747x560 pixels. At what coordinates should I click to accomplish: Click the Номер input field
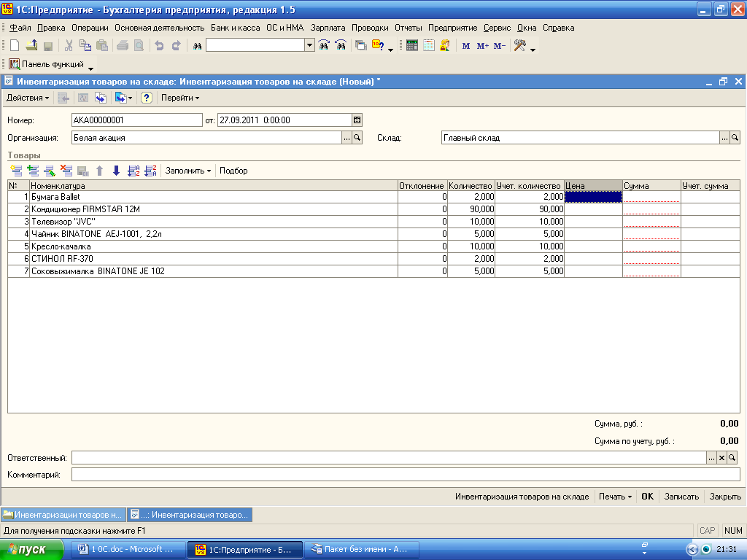137,120
